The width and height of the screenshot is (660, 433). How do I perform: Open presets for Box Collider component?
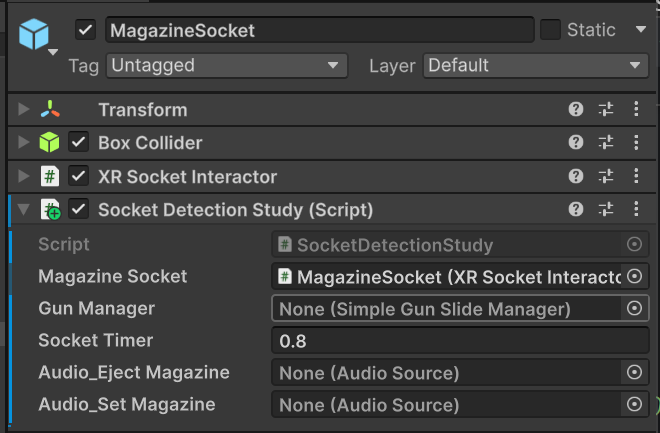[x=606, y=143]
